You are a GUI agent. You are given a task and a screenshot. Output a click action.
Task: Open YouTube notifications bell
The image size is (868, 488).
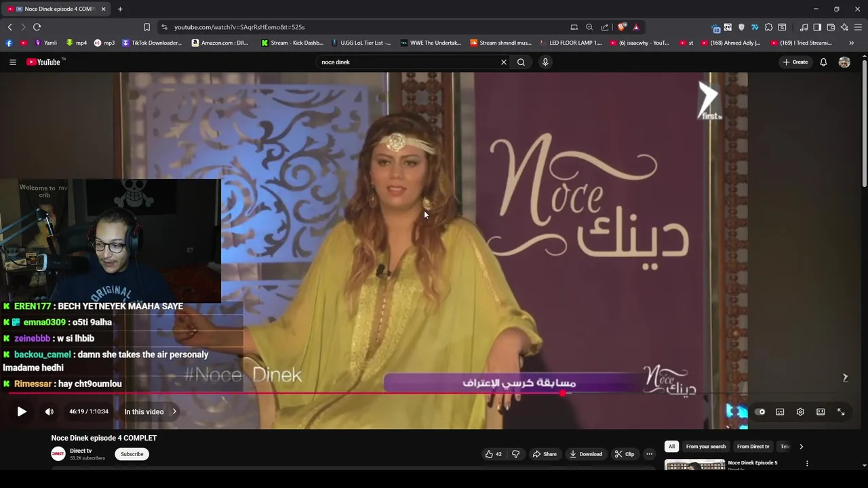pos(823,62)
